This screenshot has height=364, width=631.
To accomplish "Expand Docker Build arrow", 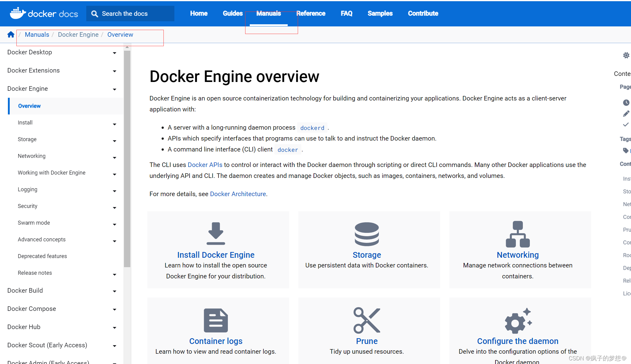I will click(115, 291).
